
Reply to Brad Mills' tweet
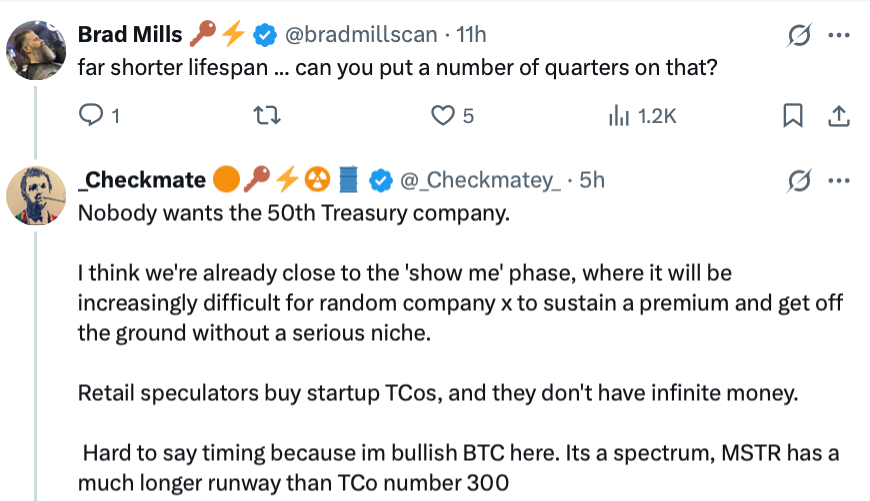[91, 116]
